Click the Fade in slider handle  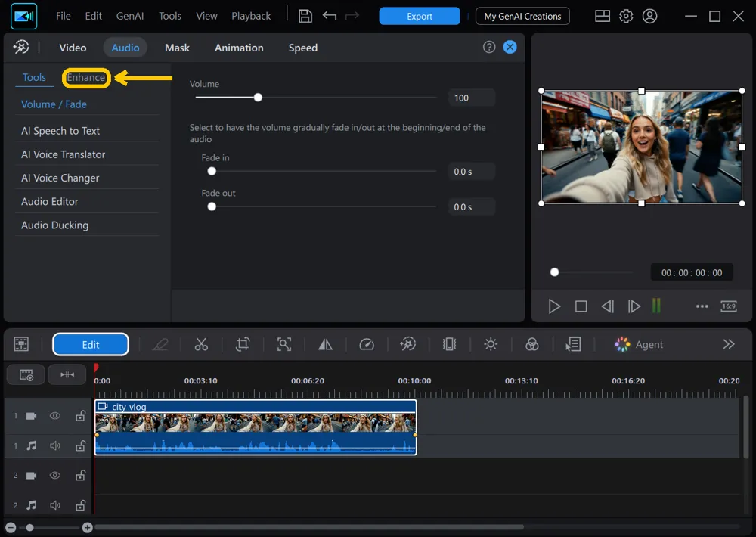pos(212,171)
